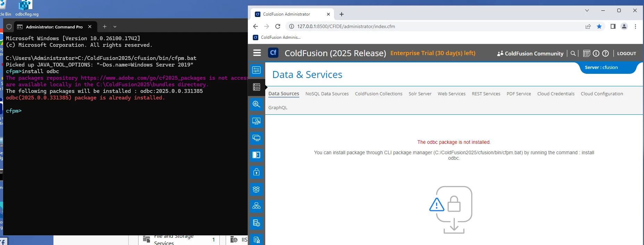
Task: Switch to the Data Sources tab
Action: (284, 94)
